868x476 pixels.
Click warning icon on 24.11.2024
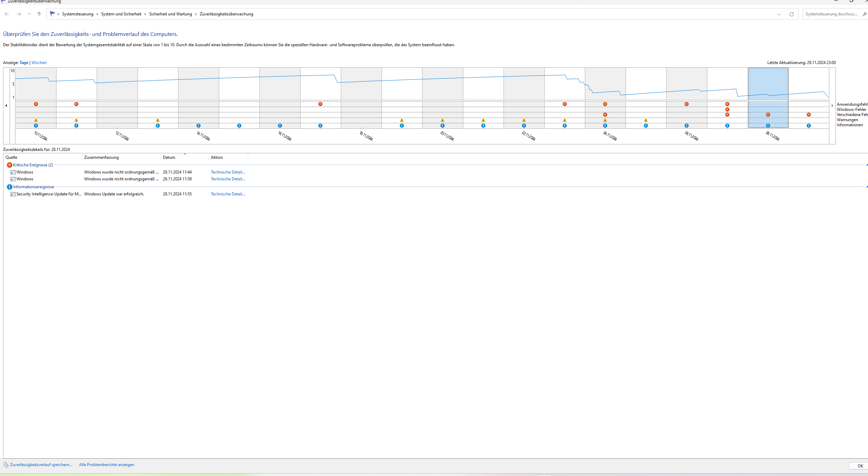click(x=605, y=120)
